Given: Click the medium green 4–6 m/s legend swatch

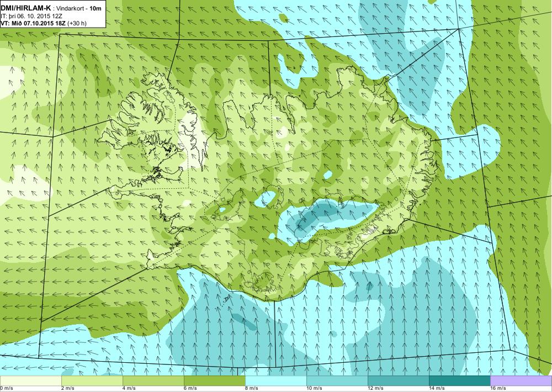Looking at the screenshot, I should [x=153, y=381].
